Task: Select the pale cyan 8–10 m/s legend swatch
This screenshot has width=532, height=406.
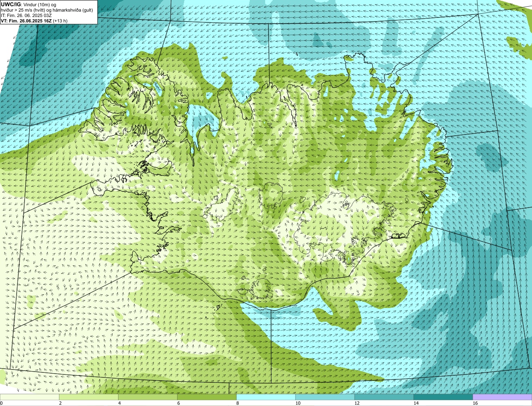Action: pyautogui.click(x=266, y=397)
